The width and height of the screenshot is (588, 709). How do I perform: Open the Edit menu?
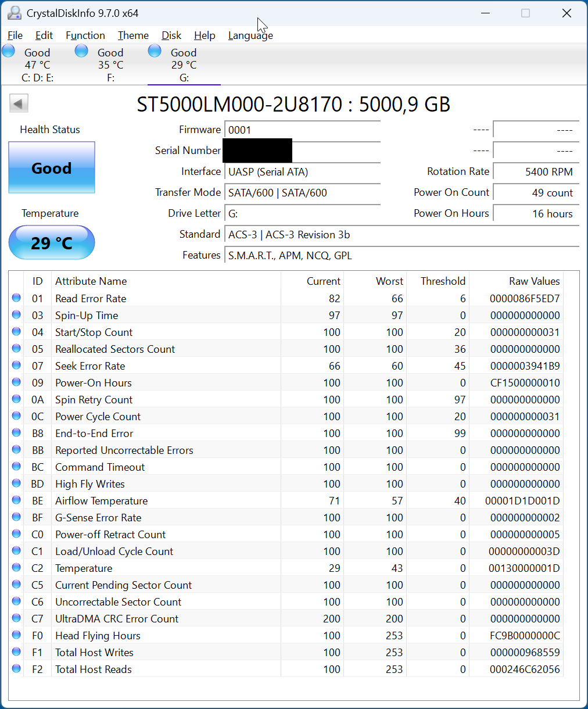click(44, 35)
